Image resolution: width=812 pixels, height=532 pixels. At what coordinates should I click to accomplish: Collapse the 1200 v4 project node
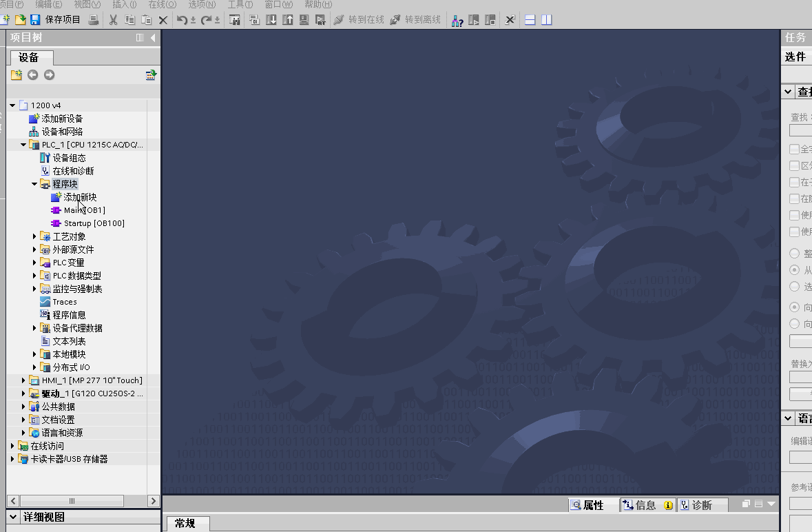(x=12, y=105)
